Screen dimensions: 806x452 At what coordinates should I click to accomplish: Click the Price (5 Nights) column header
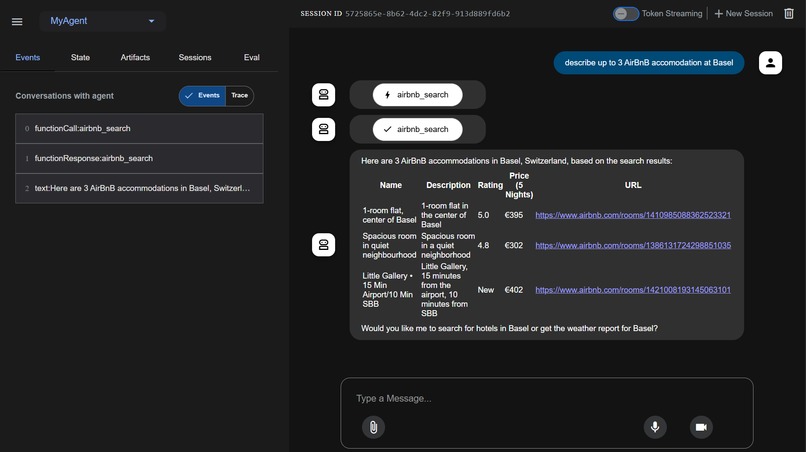coord(519,185)
